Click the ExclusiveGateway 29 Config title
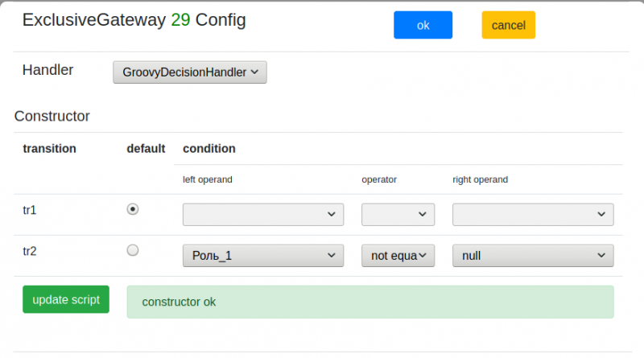 tap(134, 20)
